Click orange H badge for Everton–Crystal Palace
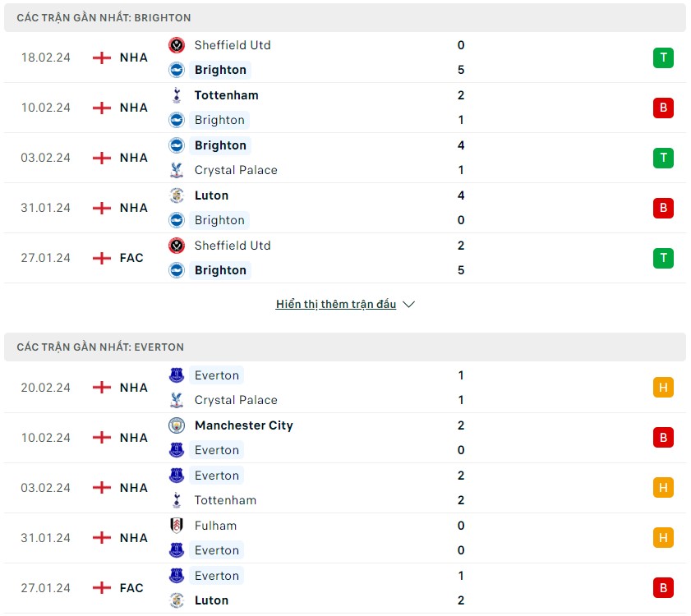This screenshot has height=616, width=691. click(x=663, y=388)
